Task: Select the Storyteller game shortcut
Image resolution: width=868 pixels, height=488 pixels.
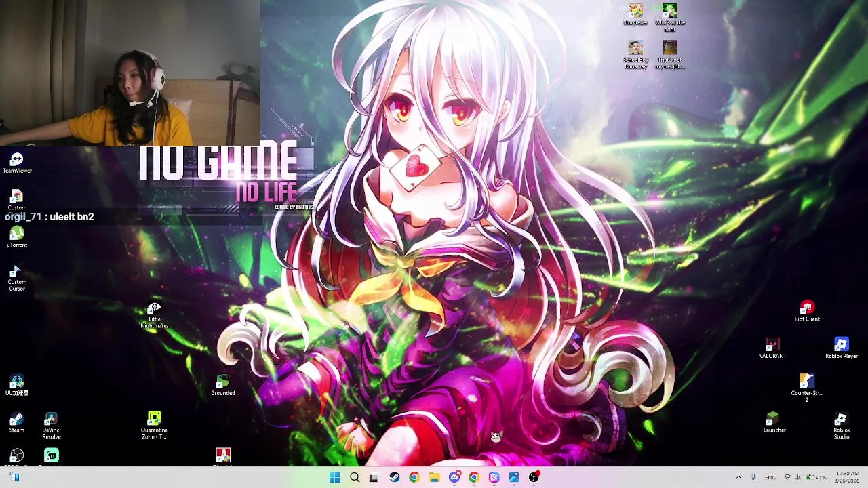Action: (x=635, y=15)
